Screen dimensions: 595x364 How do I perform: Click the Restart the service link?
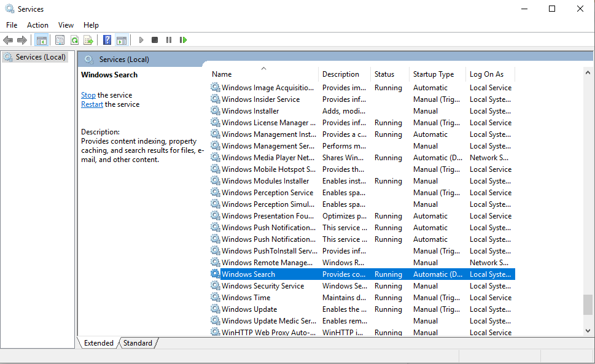(92, 104)
